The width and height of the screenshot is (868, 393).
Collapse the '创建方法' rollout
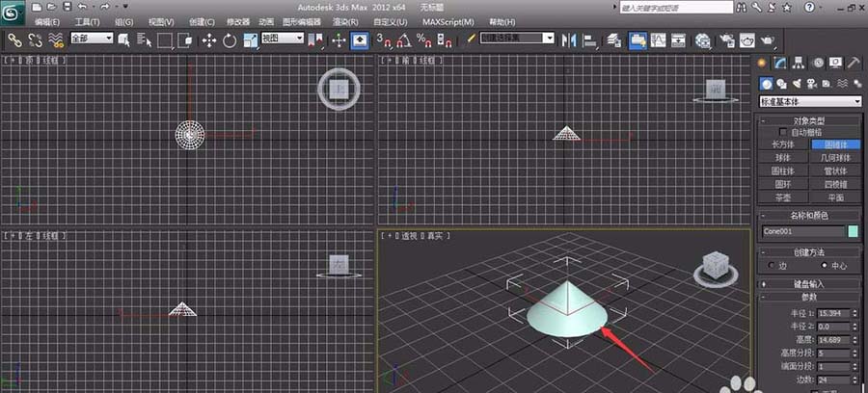click(x=809, y=252)
